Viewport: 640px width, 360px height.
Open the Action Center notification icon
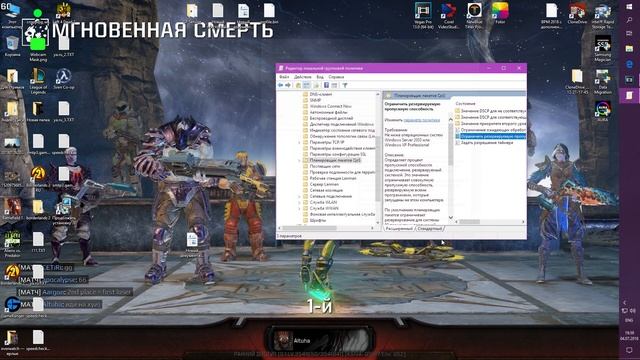[629, 350]
